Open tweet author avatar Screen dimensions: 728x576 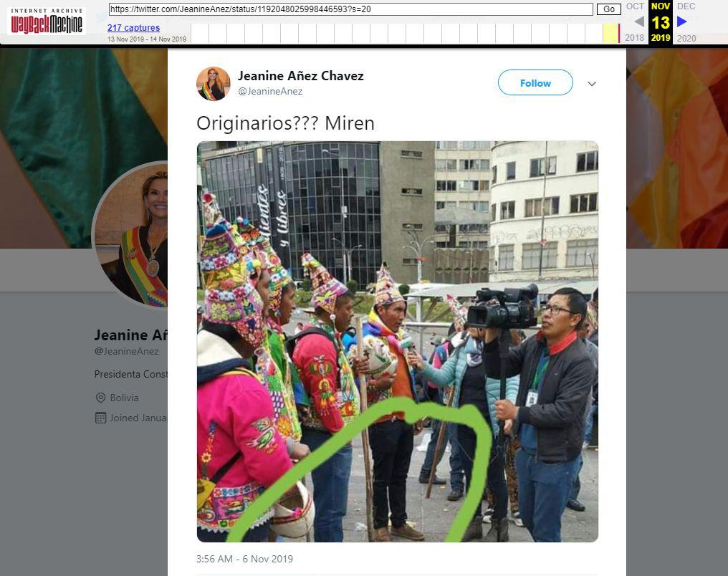pyautogui.click(x=213, y=84)
